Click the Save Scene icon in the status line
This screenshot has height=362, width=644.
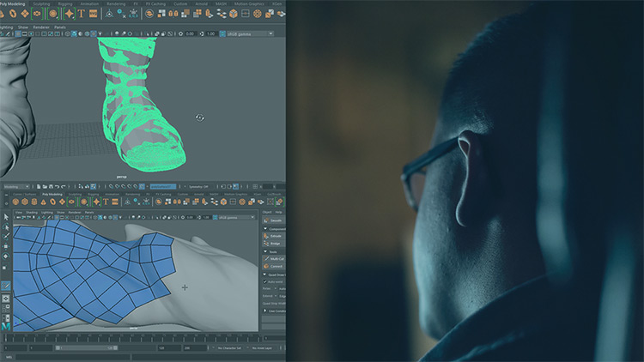(x=51, y=187)
